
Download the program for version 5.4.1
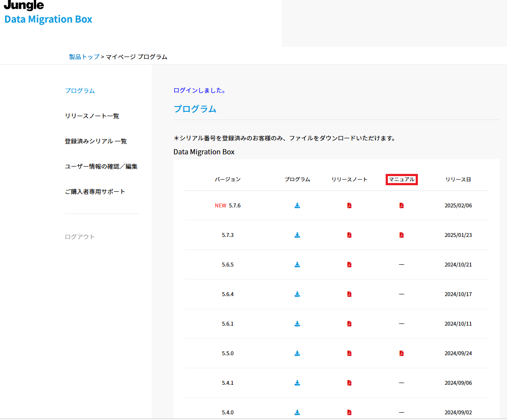297,383
